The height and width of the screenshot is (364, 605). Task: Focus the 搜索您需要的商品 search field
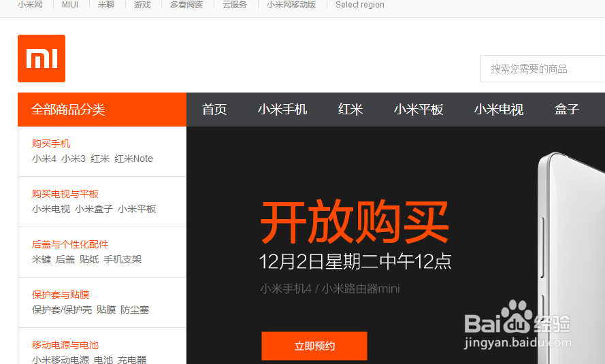coord(542,69)
